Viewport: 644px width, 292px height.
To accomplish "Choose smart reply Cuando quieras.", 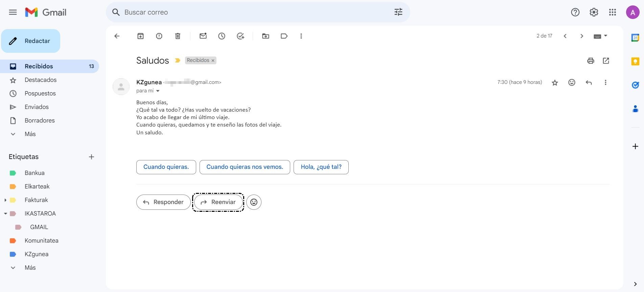I will (x=166, y=167).
